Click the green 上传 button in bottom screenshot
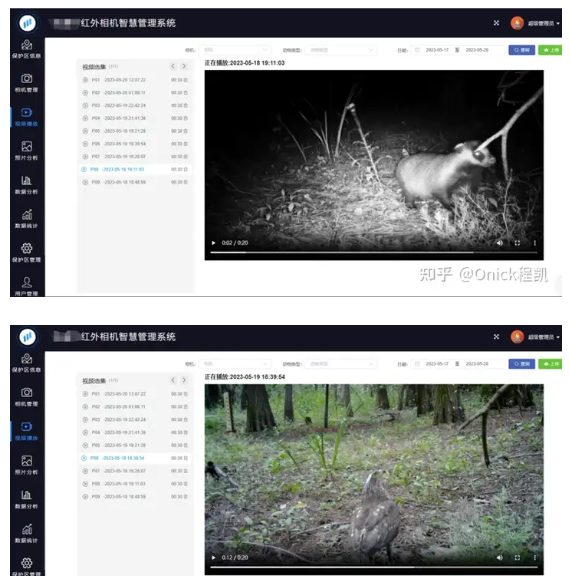 [x=550, y=364]
